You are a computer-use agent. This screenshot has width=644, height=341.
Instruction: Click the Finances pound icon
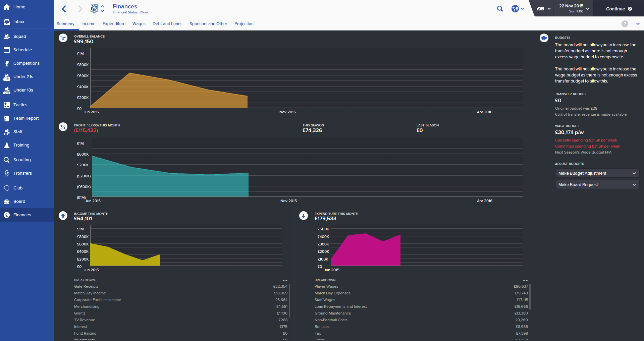(7, 215)
